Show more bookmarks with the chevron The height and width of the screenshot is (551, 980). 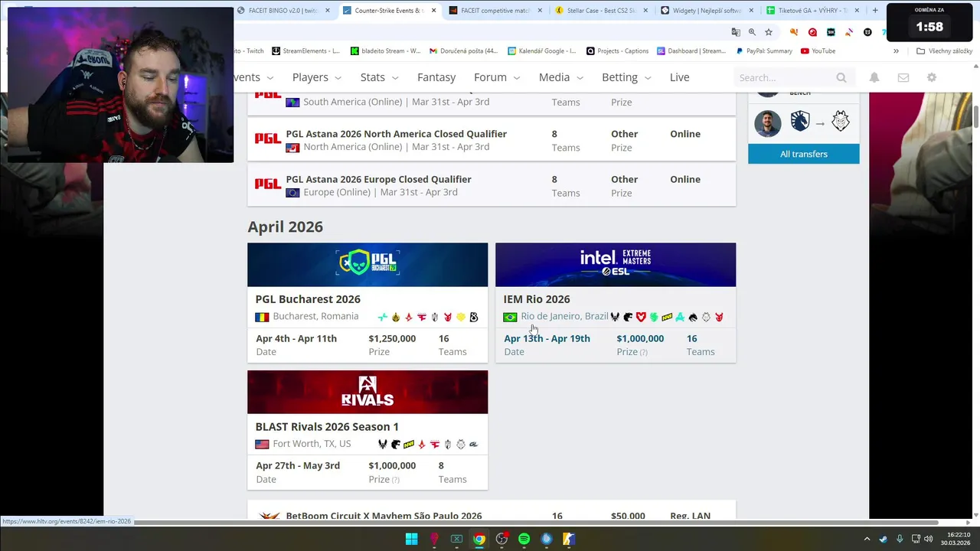(896, 51)
